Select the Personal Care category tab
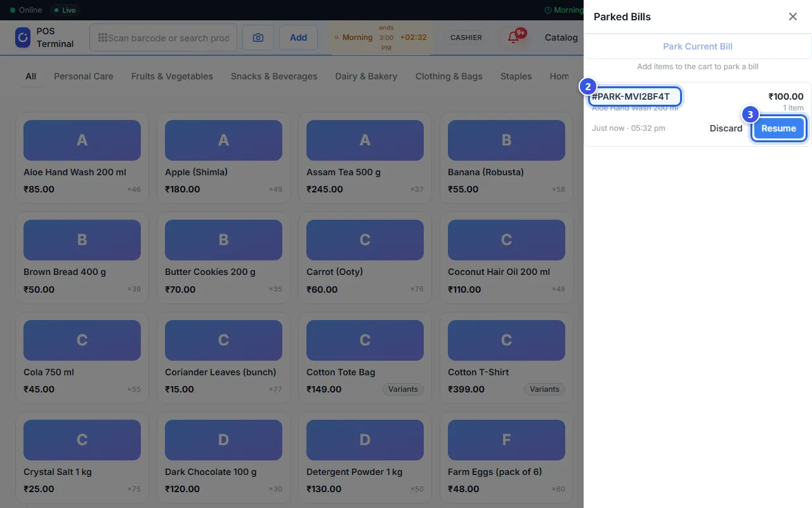This screenshot has width=812, height=508. point(84,76)
